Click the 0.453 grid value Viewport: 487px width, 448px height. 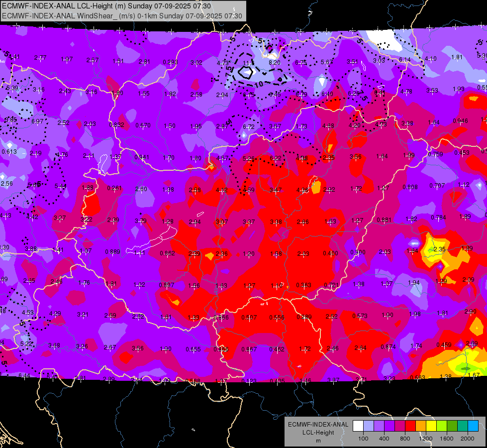pyautogui.click(x=462, y=153)
